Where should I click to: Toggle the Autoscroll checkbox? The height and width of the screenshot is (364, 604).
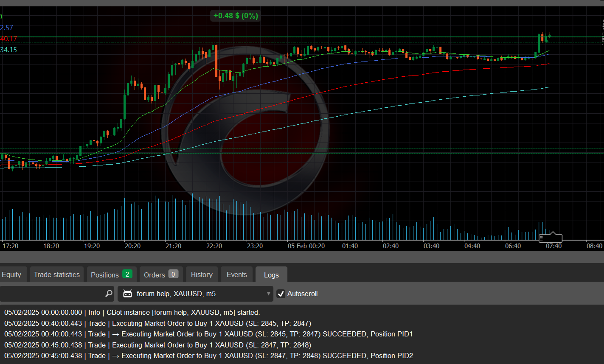pyautogui.click(x=281, y=294)
